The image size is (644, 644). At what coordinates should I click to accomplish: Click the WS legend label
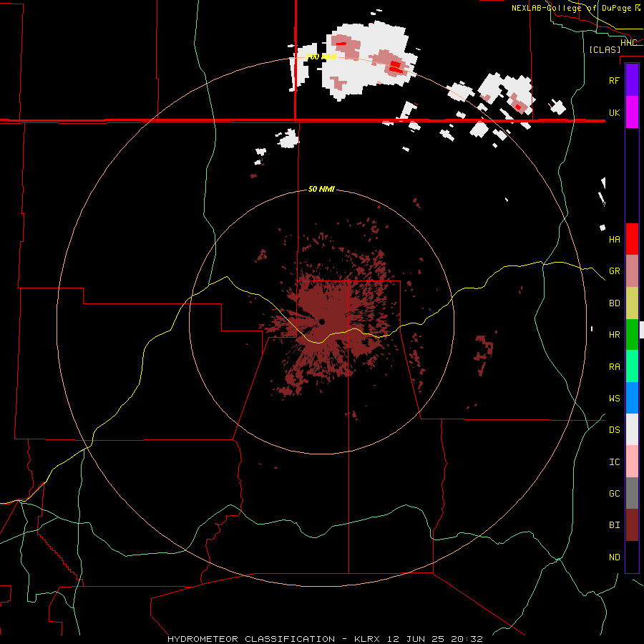click(x=614, y=399)
